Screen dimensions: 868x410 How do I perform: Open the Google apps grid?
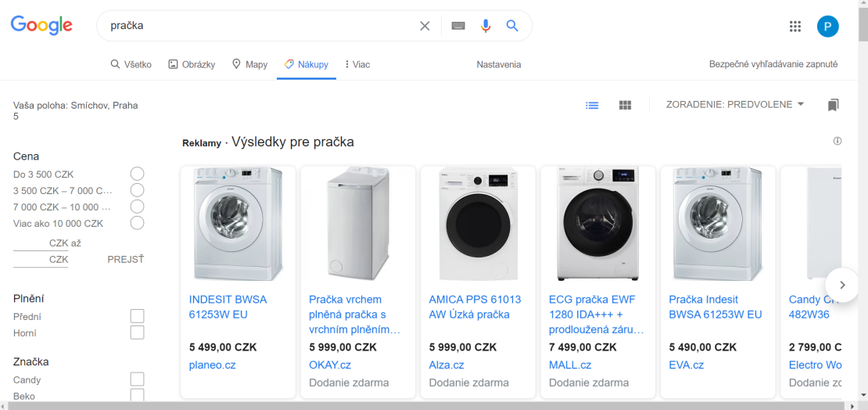795,26
